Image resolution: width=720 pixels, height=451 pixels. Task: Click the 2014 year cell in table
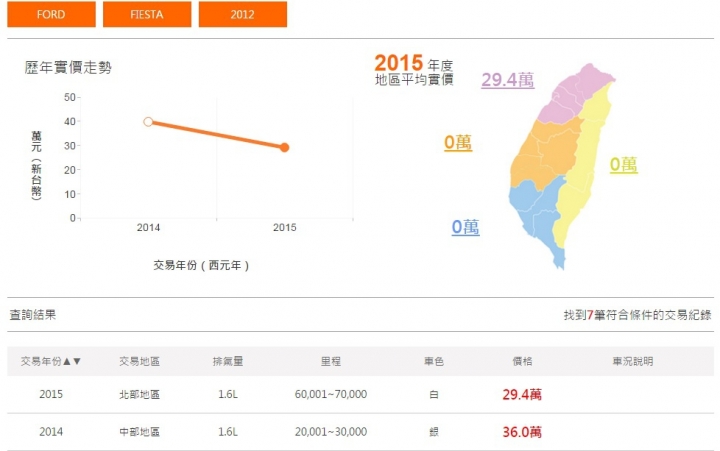coord(51,432)
